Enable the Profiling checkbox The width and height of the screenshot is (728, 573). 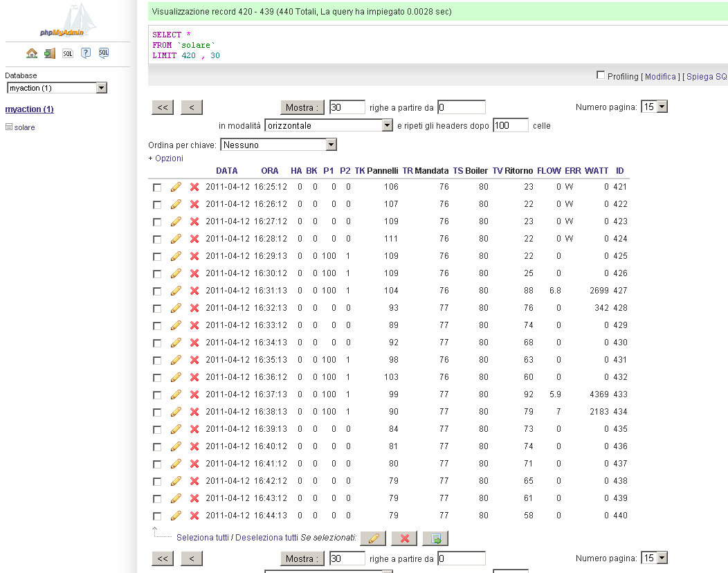(x=600, y=75)
